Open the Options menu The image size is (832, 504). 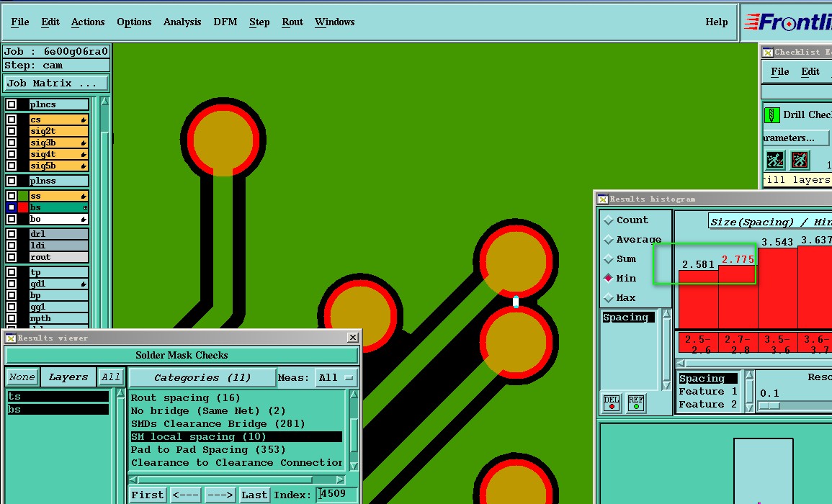[x=134, y=22]
